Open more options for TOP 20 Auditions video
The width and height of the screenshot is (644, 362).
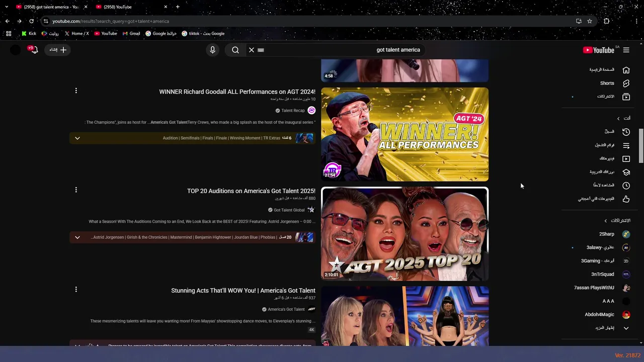point(76,190)
